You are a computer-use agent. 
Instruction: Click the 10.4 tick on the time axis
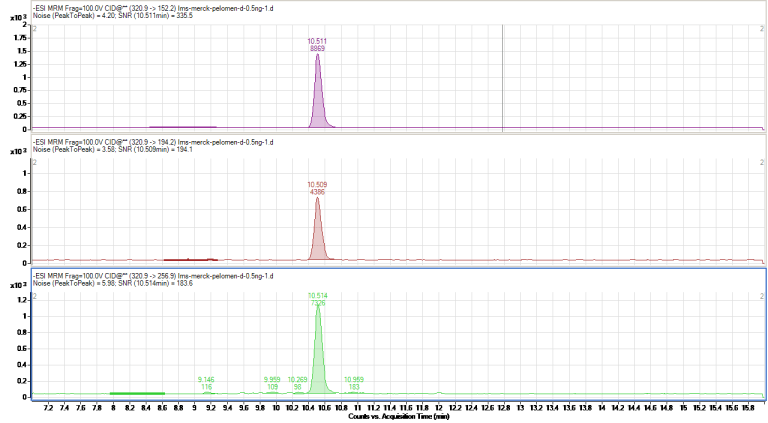[x=309, y=407]
